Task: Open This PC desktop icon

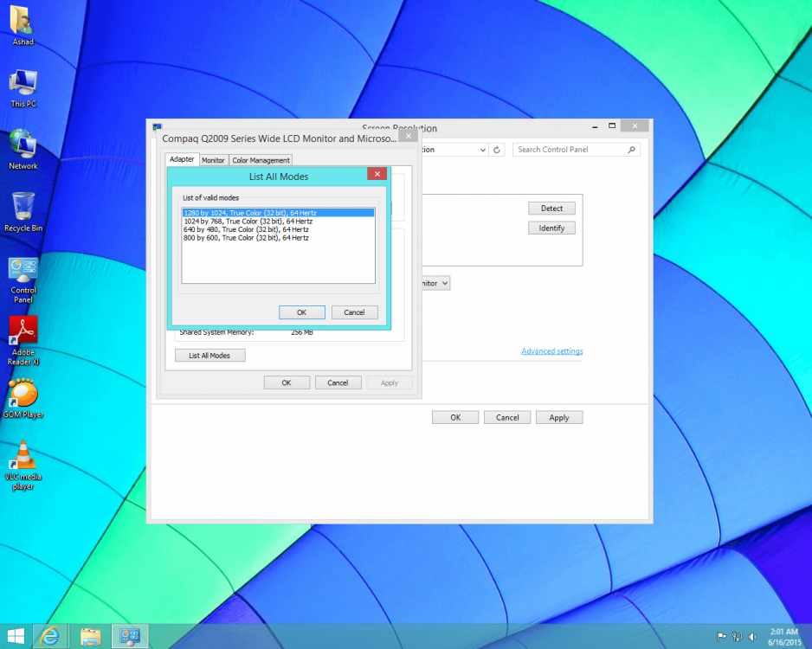Action: (23, 88)
